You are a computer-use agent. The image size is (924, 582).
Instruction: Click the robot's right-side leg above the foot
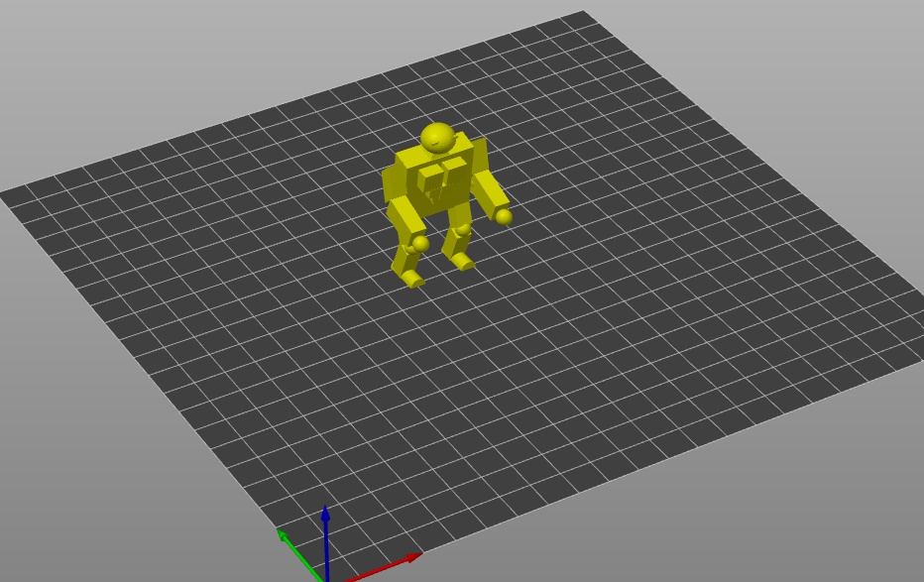pos(457,238)
